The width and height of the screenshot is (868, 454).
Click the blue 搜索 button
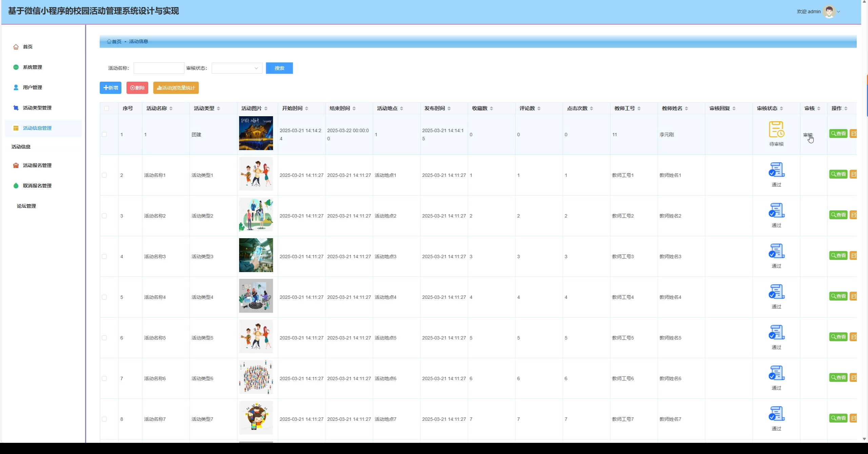click(x=279, y=68)
